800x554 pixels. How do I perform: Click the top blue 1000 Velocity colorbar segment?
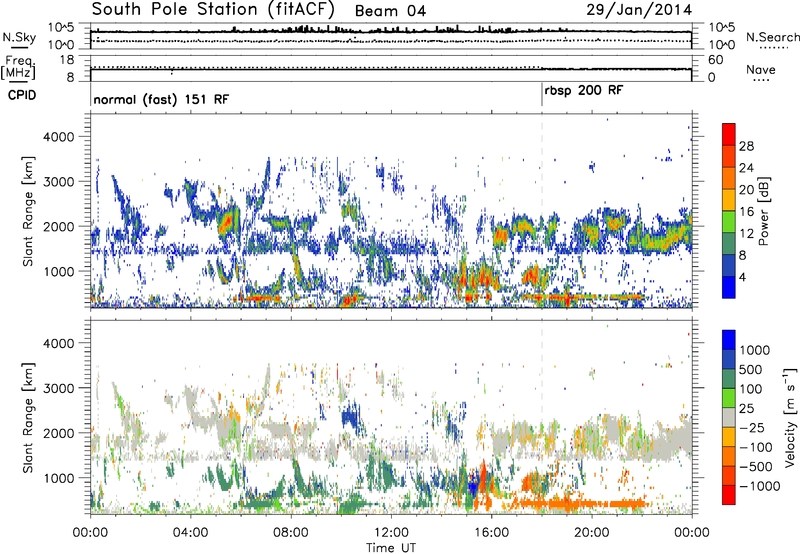click(x=729, y=340)
